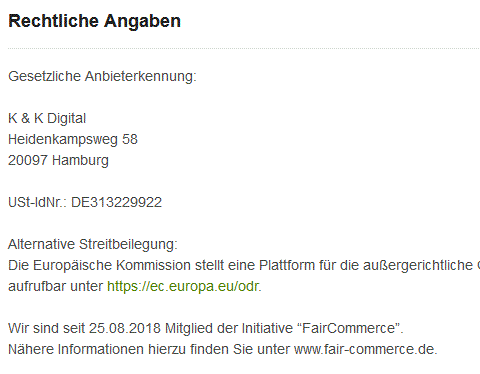Click the postal code 20097
Image resolution: width=480 pixels, height=374 pixels.
(x=28, y=160)
